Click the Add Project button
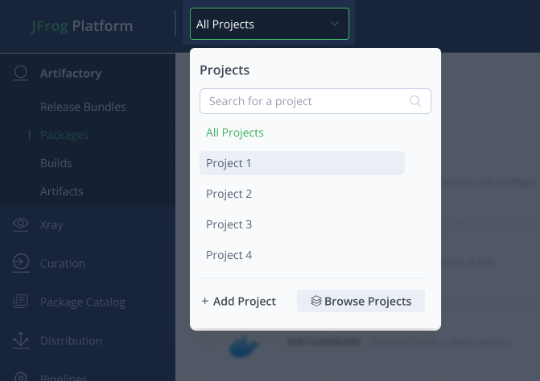This screenshot has width=540, height=381. click(x=239, y=301)
